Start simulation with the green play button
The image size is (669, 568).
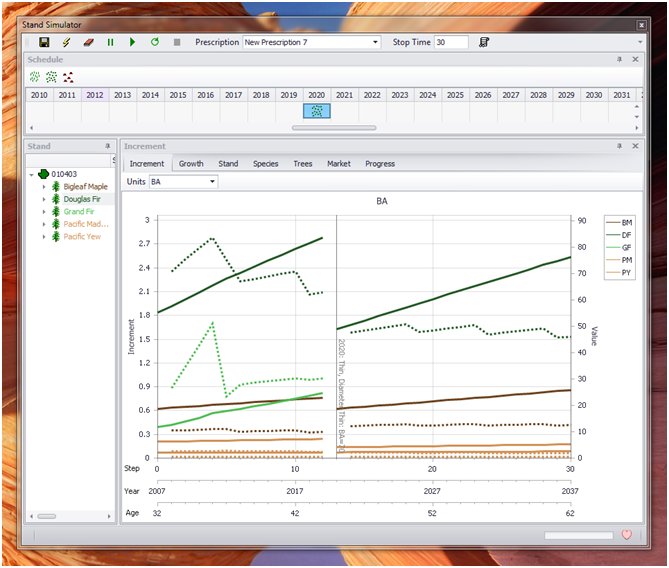click(x=132, y=42)
